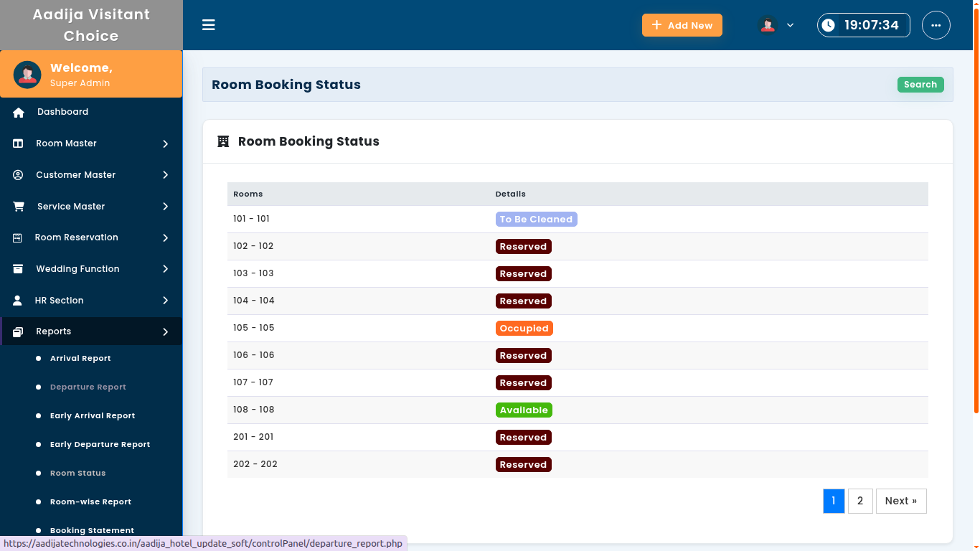Viewport: 980px width, 551px height.
Task: Open the Arrival Report menu item
Action: click(x=80, y=359)
